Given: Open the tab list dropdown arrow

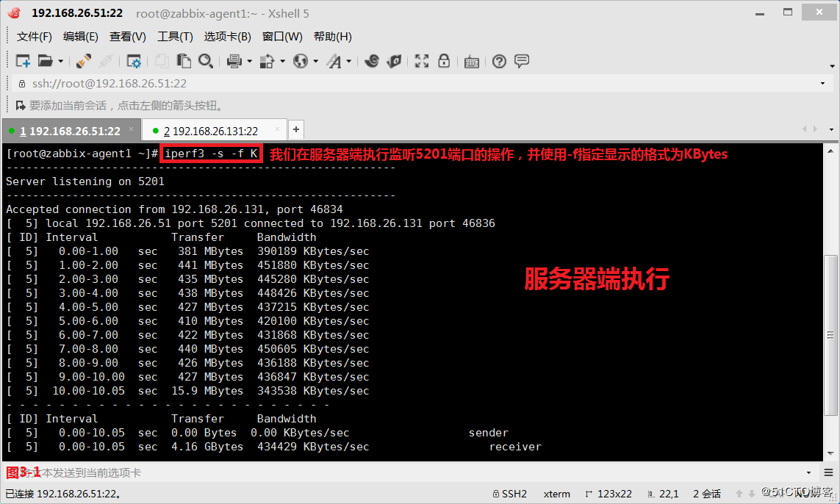Looking at the screenshot, I should (x=831, y=129).
